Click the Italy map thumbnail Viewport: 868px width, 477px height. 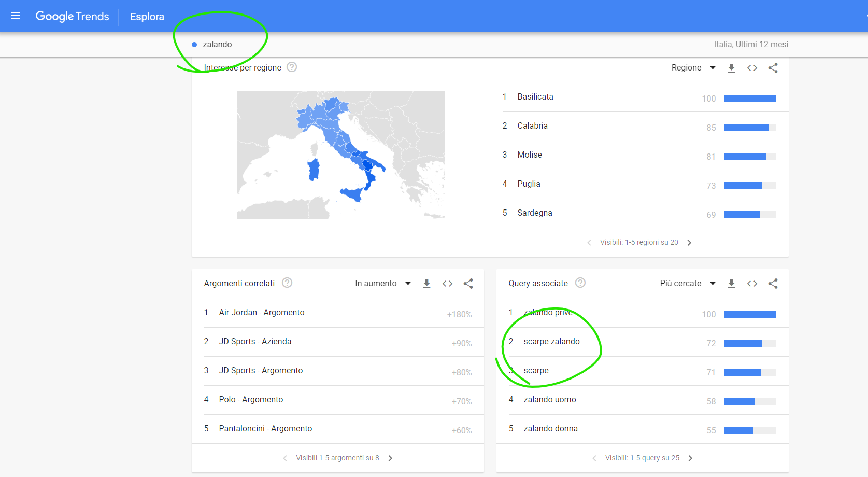[340, 155]
